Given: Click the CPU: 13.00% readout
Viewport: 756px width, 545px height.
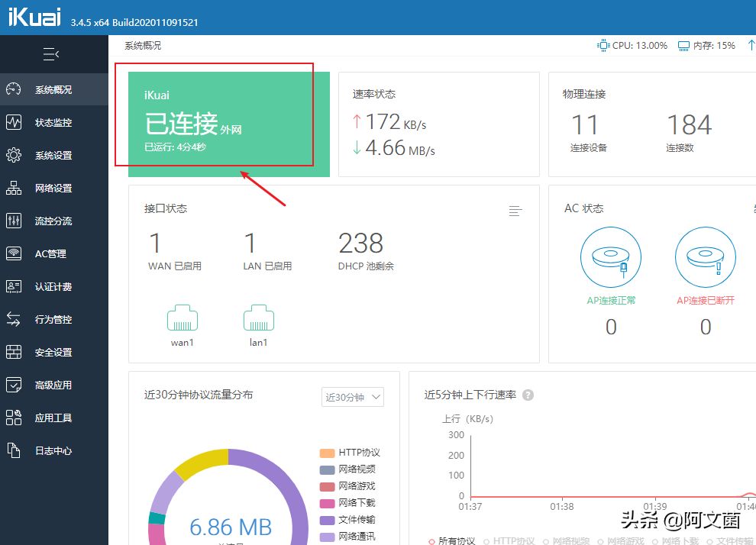Looking at the screenshot, I should (640, 46).
